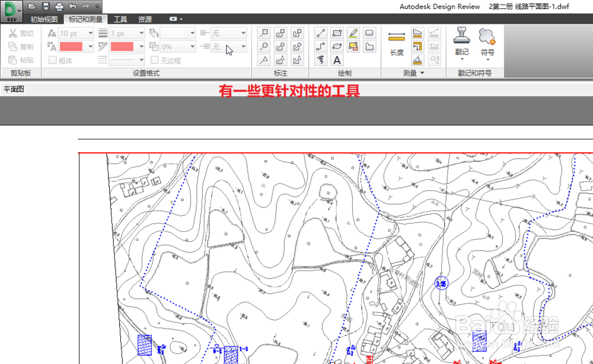593x364 pixels.
Task: Click the Print icon in quick access
Action: [x=59, y=7]
